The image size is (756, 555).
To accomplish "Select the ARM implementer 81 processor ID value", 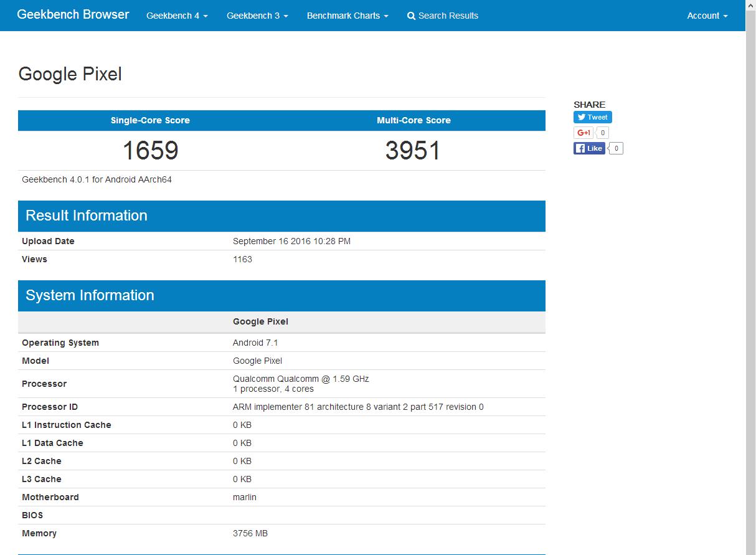I will coord(358,407).
